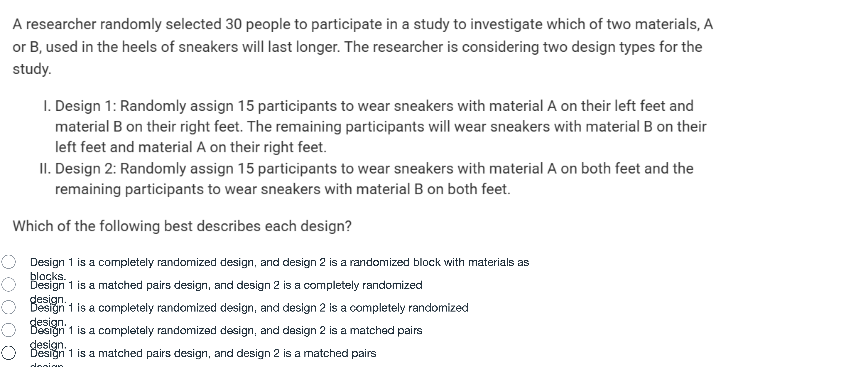Click the prompt 'Which of the following best describes each design?'
This screenshot has width=868, height=367.
[x=182, y=226]
